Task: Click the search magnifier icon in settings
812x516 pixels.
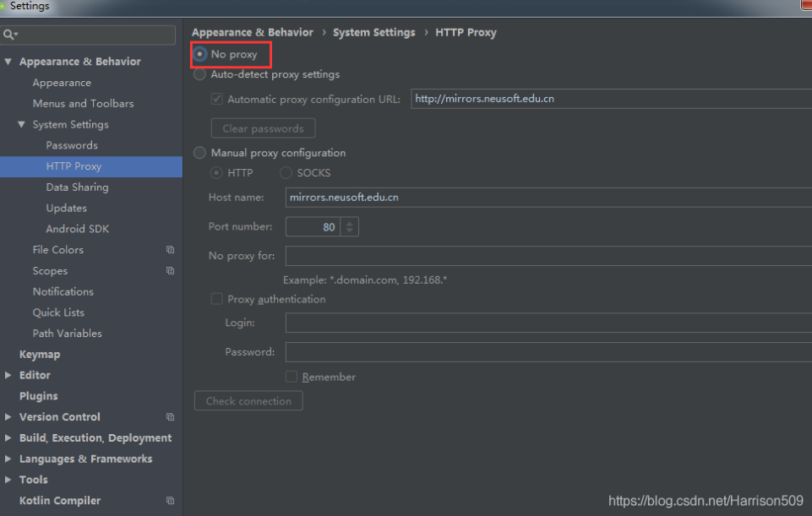Action: click(9, 35)
